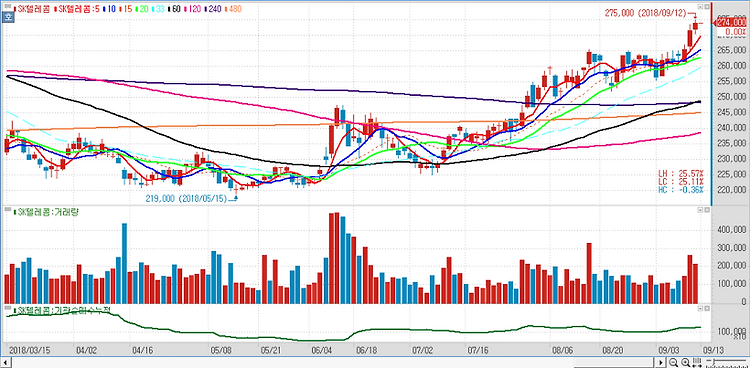
Task: Select the pink 120 moving average legend
Action: click(192, 9)
